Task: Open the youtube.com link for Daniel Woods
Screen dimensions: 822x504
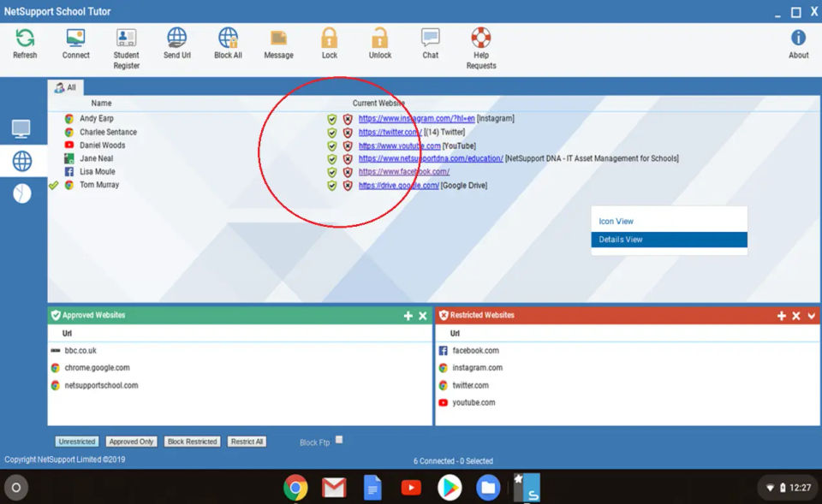Action: [x=400, y=145]
